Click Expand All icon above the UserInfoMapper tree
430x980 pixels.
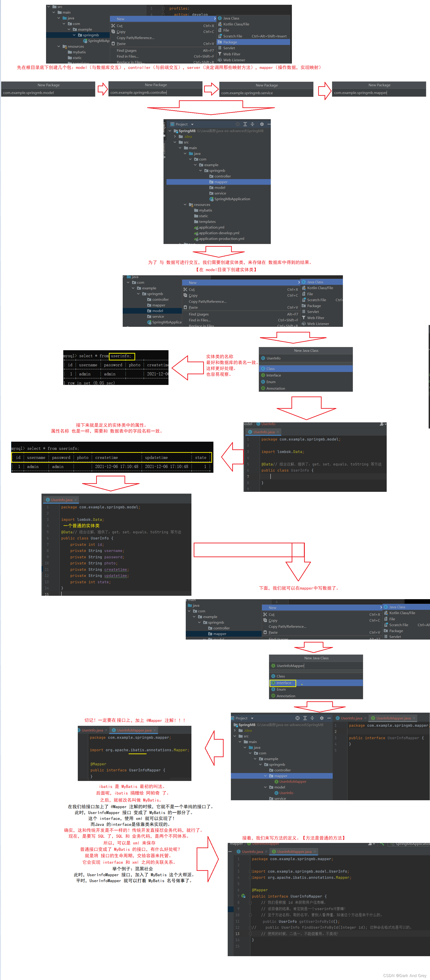point(305,718)
